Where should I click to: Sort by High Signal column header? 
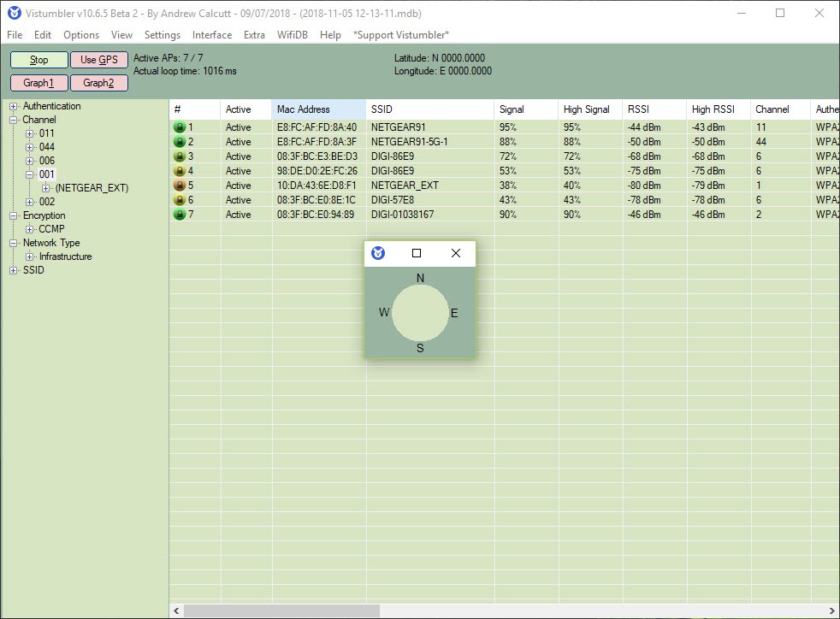click(x=590, y=109)
